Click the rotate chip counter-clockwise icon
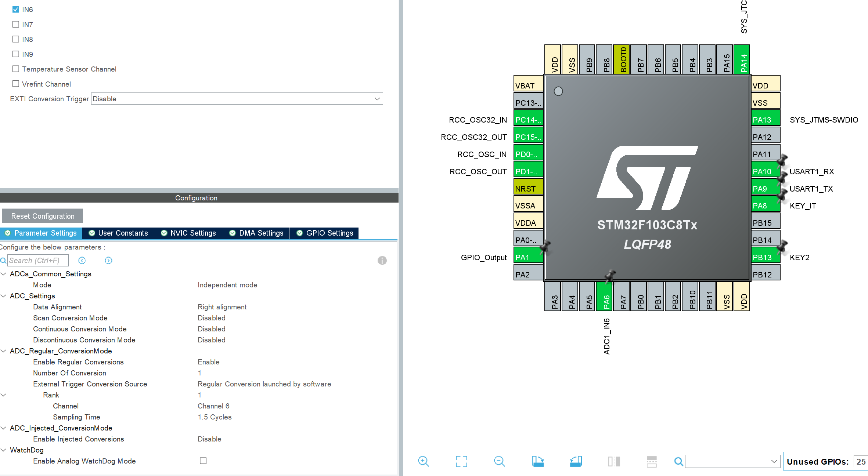The image size is (868, 476). pyautogui.click(x=576, y=461)
